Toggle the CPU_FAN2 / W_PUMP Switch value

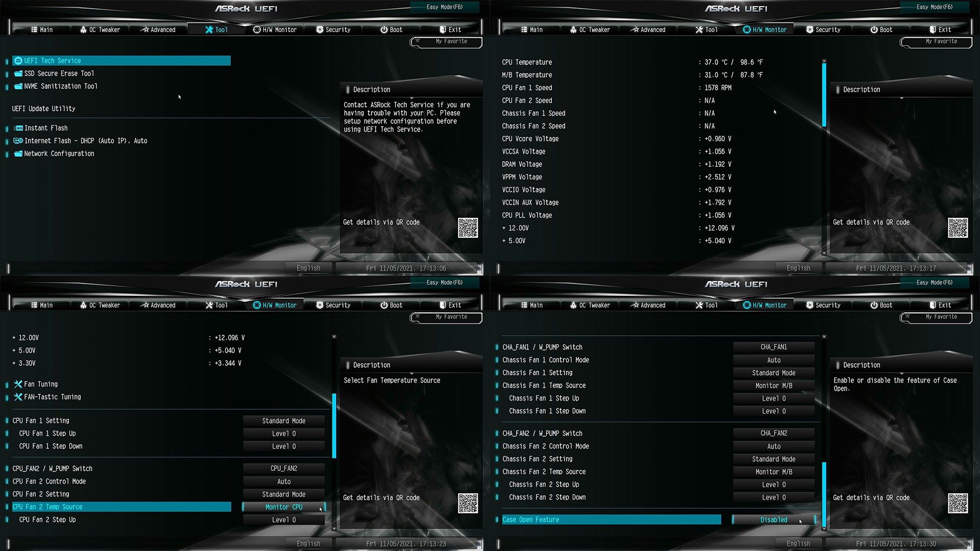(x=284, y=468)
